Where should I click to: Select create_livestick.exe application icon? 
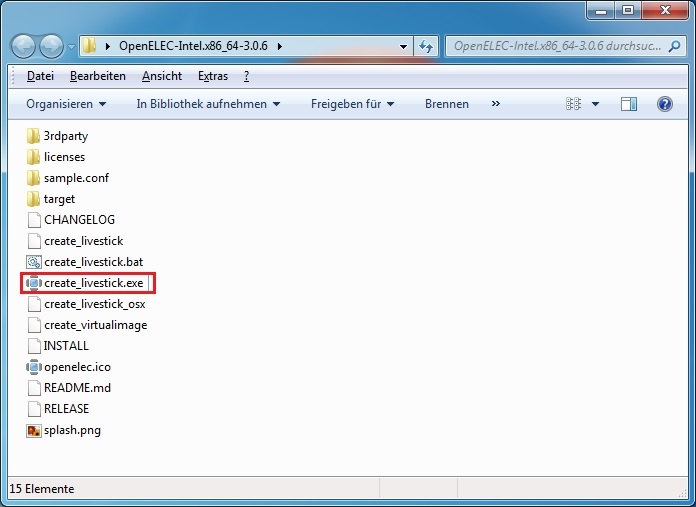pyautogui.click(x=34, y=283)
